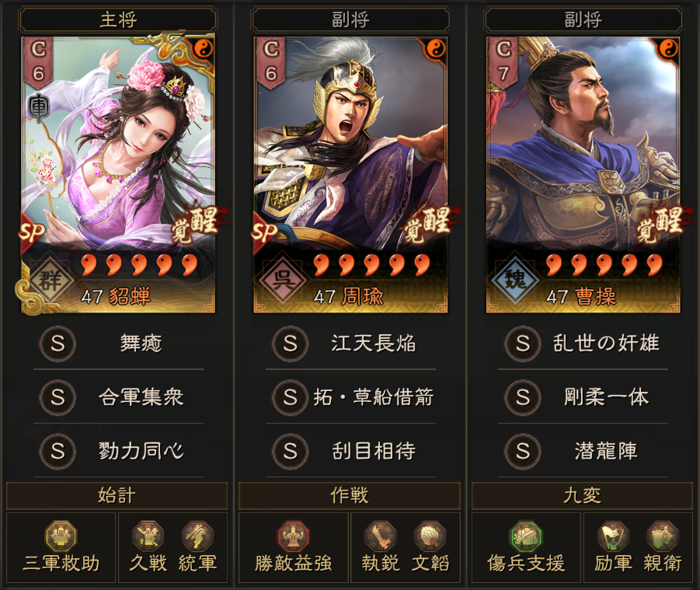Open the 九変 tactics header

click(582, 496)
